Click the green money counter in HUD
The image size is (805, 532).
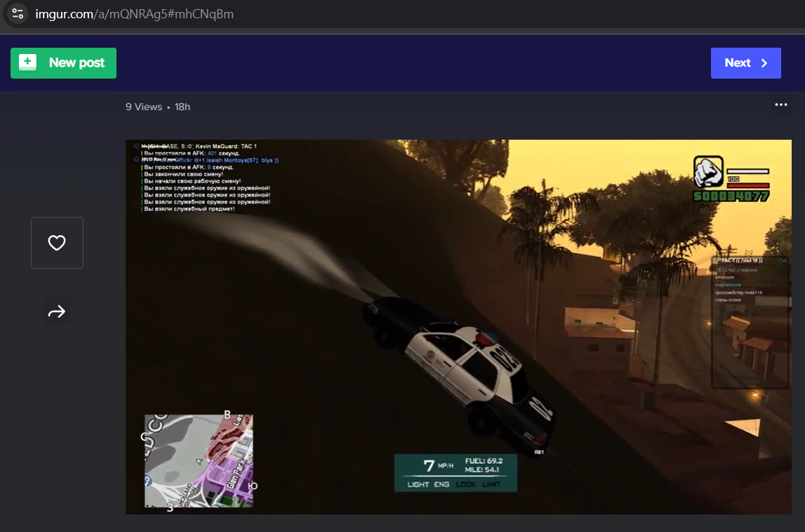731,197
